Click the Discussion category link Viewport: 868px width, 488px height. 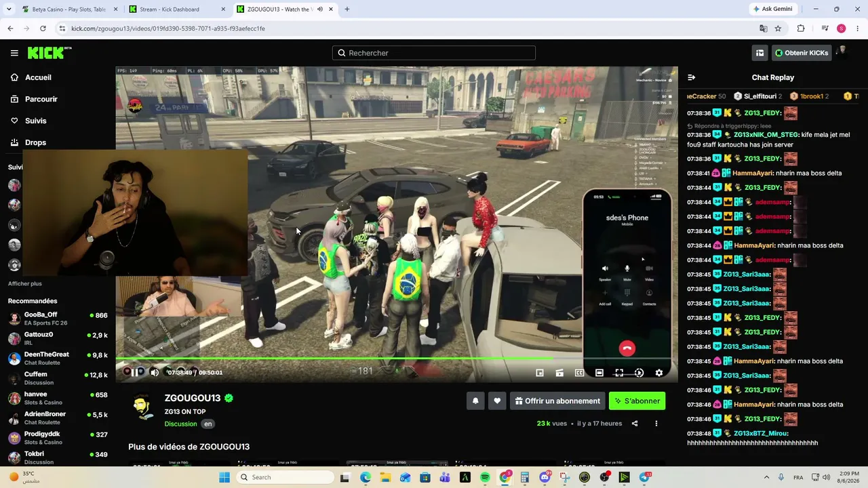pos(180,424)
